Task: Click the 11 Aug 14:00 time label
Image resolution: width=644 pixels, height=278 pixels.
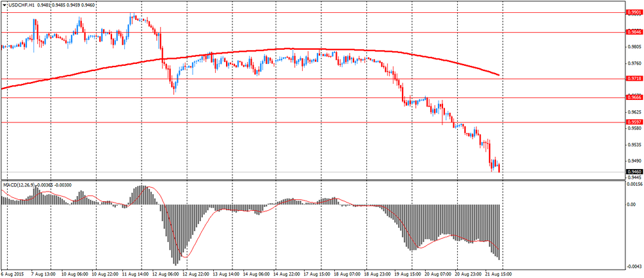Action: click(135, 273)
